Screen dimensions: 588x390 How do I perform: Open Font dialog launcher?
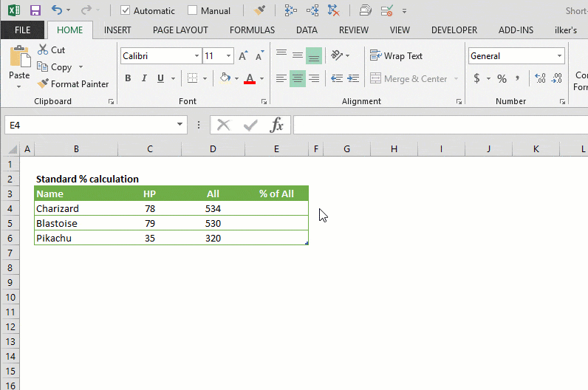(x=264, y=102)
